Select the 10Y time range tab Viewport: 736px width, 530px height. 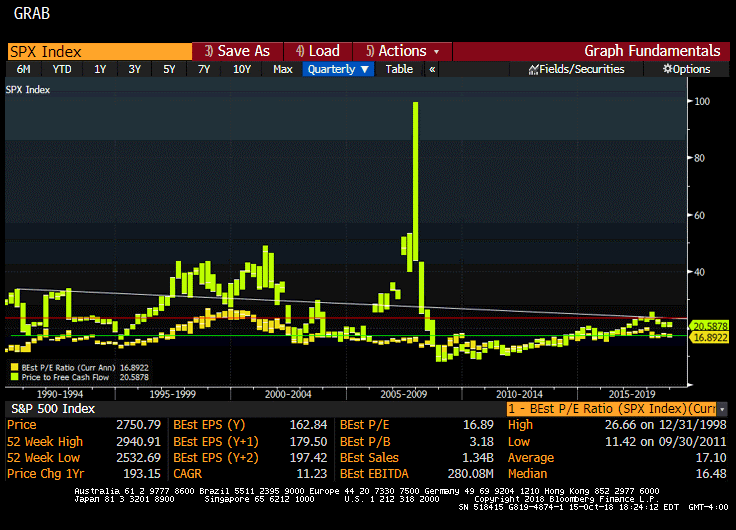pos(242,69)
